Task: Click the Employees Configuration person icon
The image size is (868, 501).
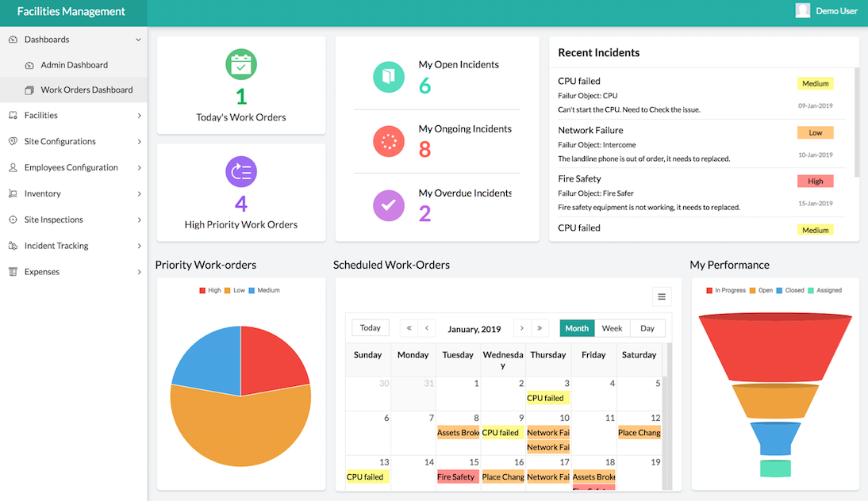Action: tap(13, 167)
